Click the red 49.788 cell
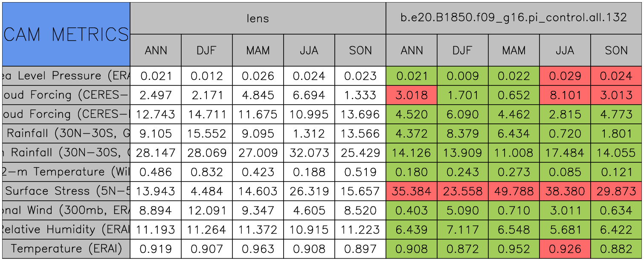Viewport: 644px width, 261px height. point(513,191)
